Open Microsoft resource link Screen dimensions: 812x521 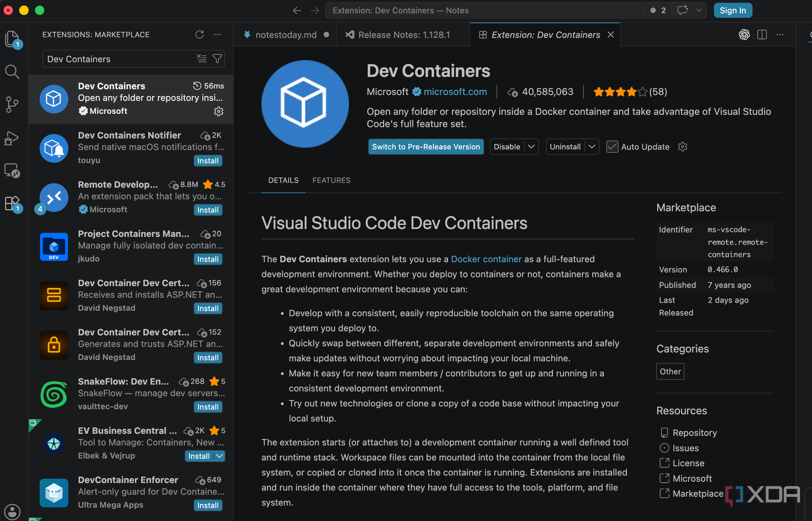point(692,479)
